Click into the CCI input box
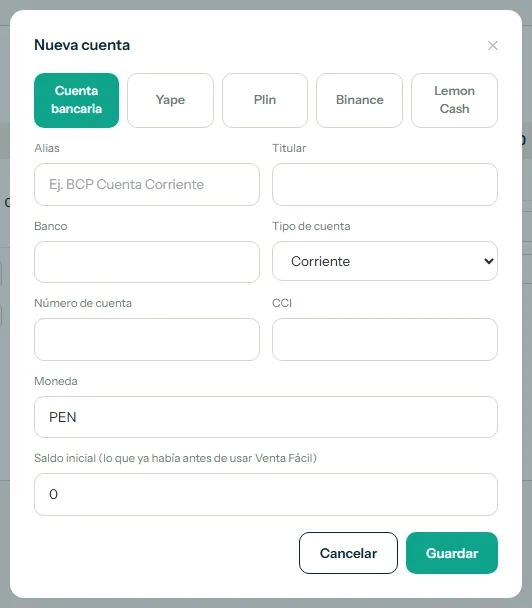Screen dimensions: 532x608 pos(385,339)
